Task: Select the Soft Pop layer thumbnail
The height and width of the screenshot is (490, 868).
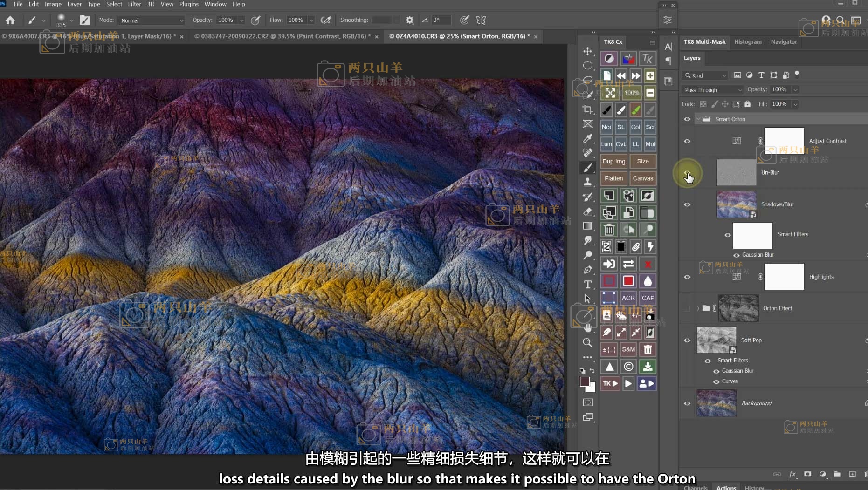Action: [x=716, y=340]
